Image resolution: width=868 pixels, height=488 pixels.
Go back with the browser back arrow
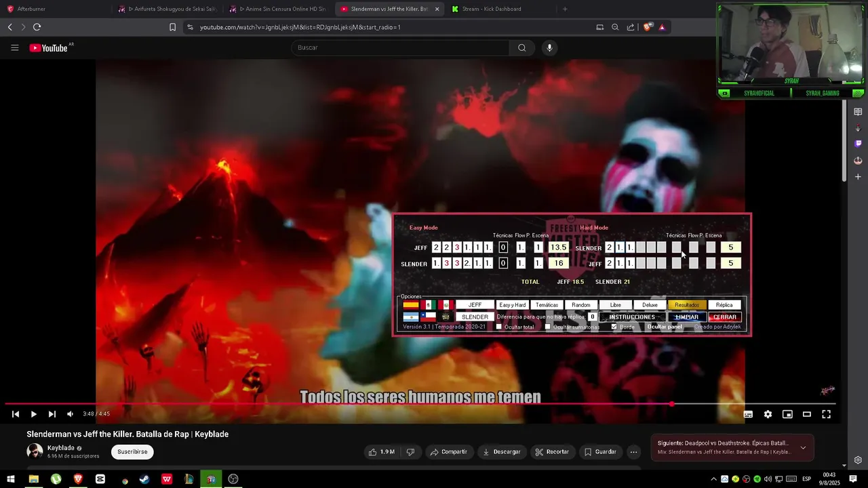[x=9, y=27]
